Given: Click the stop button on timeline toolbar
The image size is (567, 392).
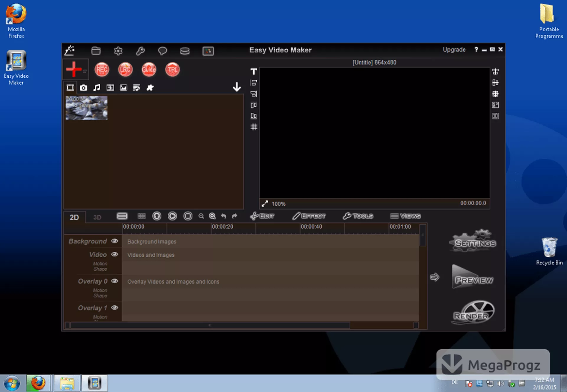Looking at the screenshot, I should click(188, 216).
